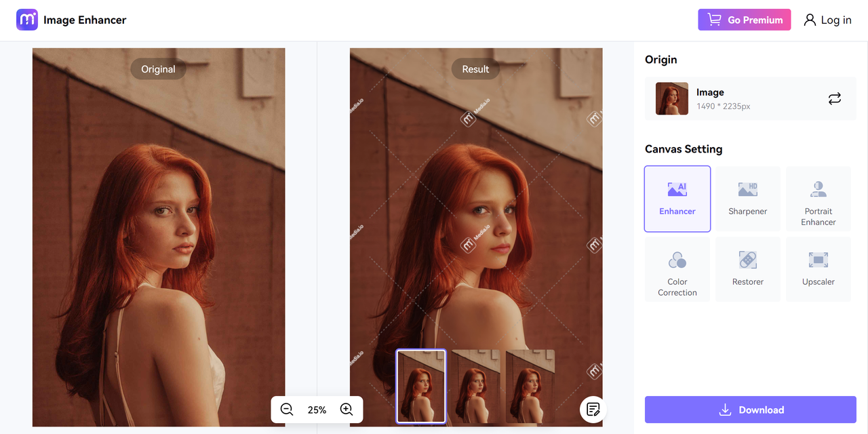Screen dimensions: 868x434
Task: Click the 25% zoom level value
Action: tap(317, 410)
